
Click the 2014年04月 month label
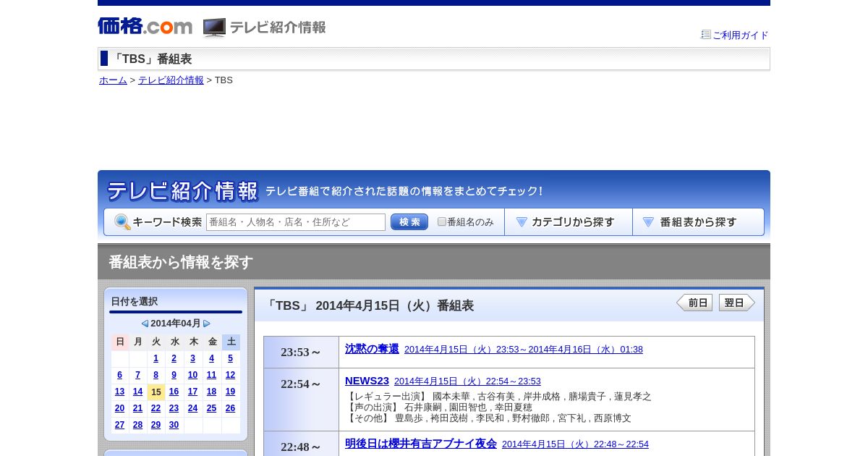(176, 324)
